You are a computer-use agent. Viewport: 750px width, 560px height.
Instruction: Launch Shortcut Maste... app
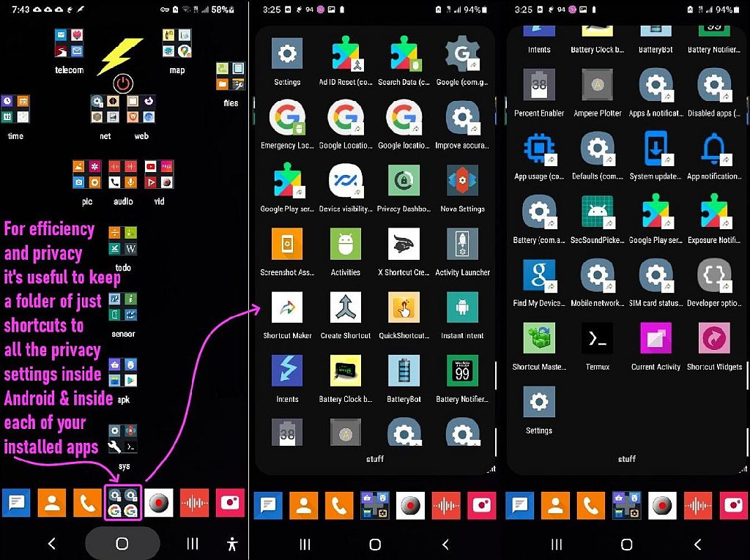[x=539, y=338]
